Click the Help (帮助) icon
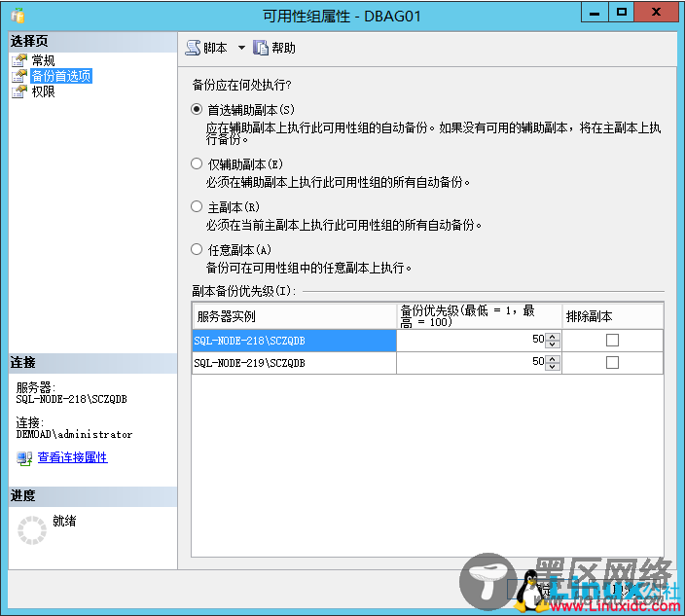The image size is (685, 616). [x=261, y=48]
